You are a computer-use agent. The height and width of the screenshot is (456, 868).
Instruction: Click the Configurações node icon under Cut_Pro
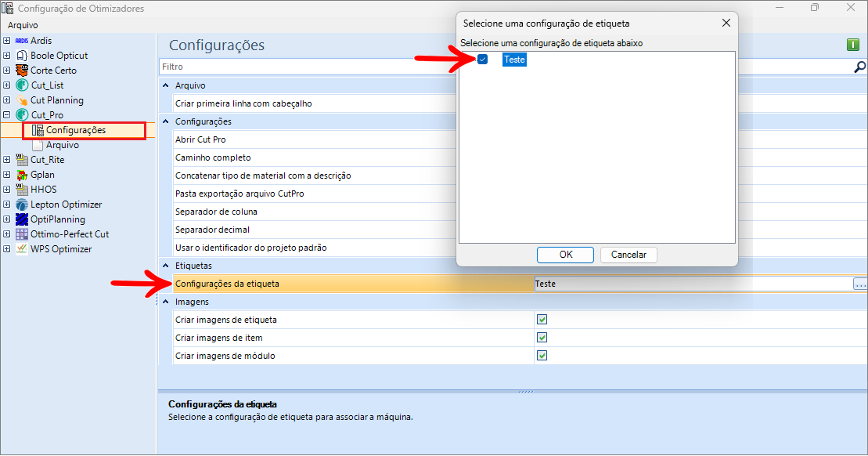tap(38, 130)
